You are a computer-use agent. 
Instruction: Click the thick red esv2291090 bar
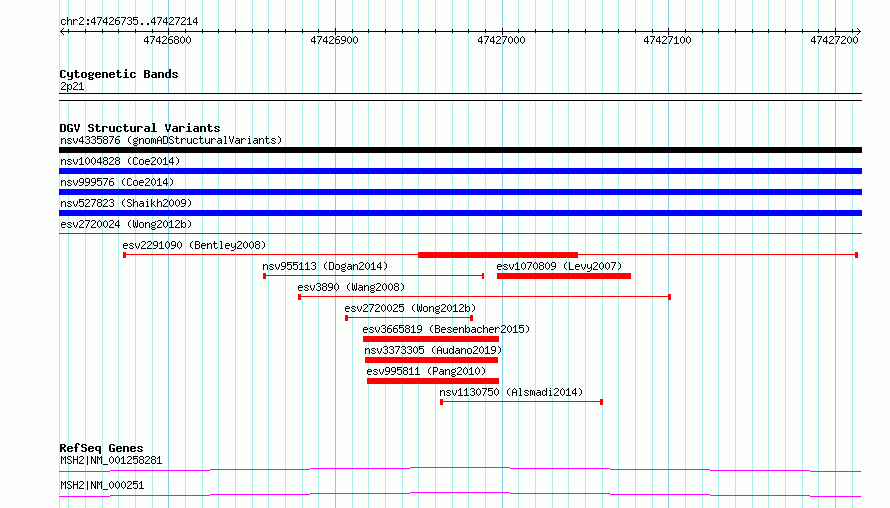498,255
